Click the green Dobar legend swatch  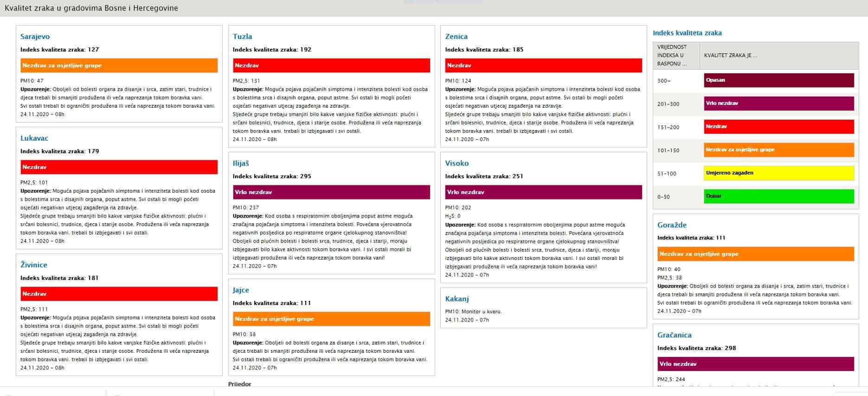click(x=779, y=196)
